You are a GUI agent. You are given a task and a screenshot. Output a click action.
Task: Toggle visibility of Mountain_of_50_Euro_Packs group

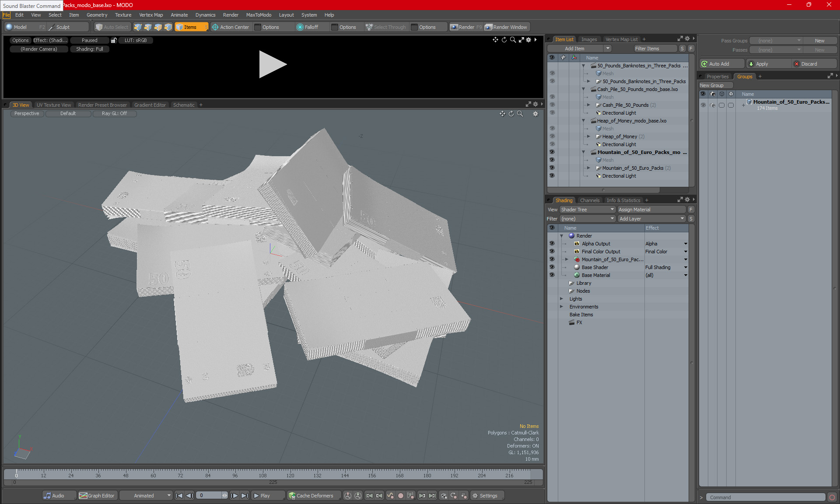pos(703,105)
